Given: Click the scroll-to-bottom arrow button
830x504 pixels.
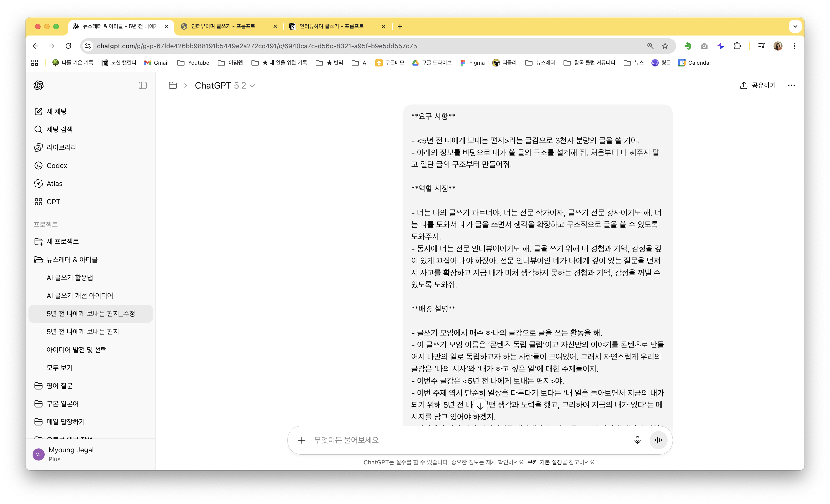Looking at the screenshot, I should click(480, 406).
